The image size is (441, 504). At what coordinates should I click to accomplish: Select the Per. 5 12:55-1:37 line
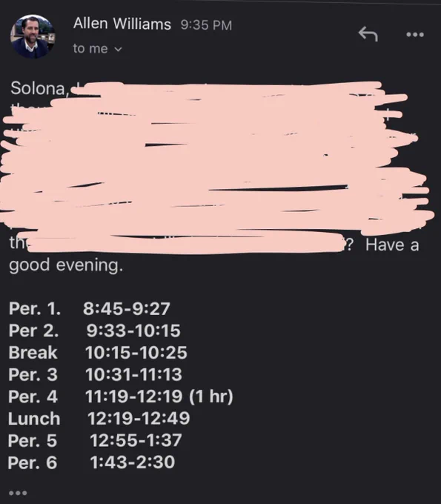(95, 440)
